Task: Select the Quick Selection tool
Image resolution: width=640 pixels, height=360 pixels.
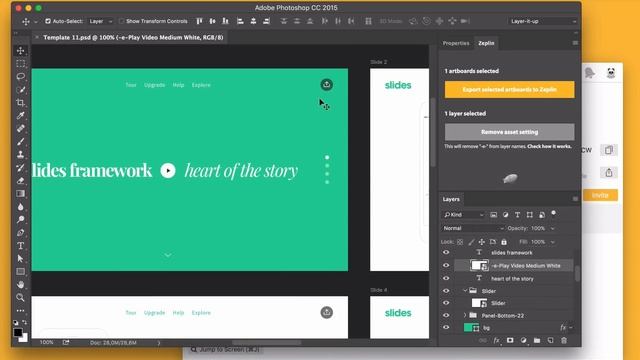Action: tap(20, 90)
